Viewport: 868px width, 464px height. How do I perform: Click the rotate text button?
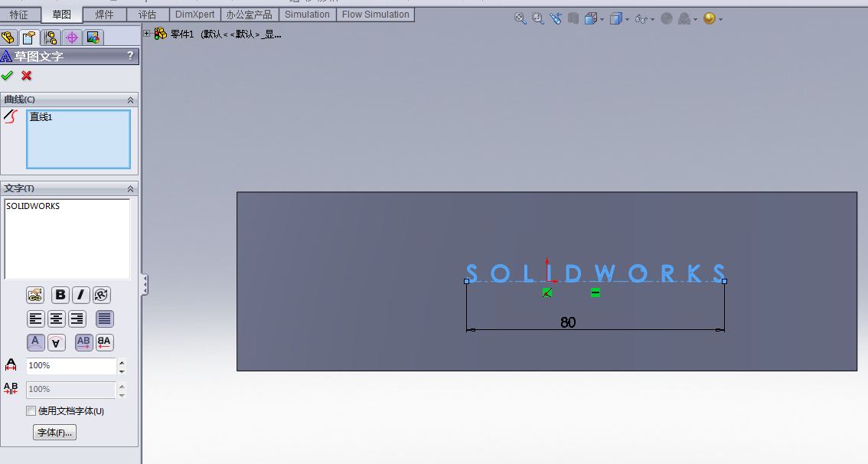pos(101,295)
